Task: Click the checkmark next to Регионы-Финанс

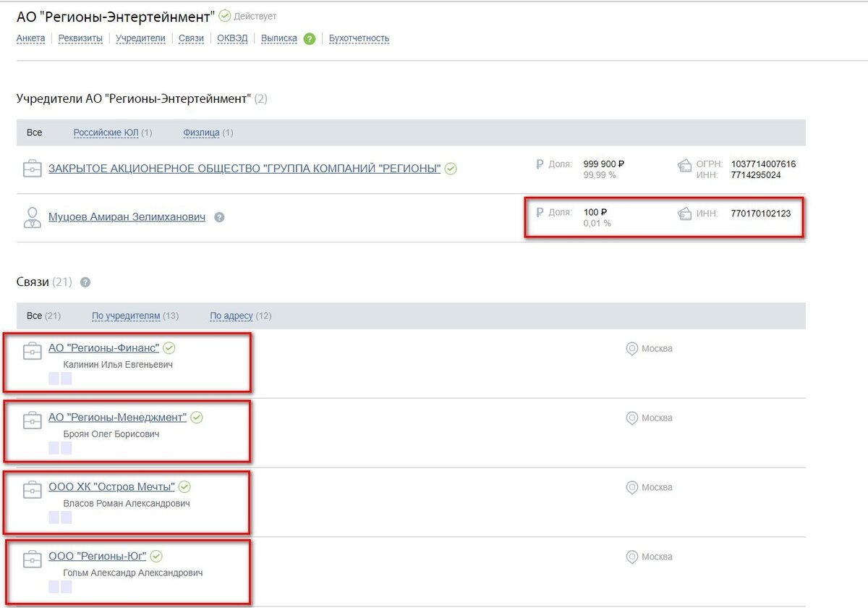Action: coord(169,348)
